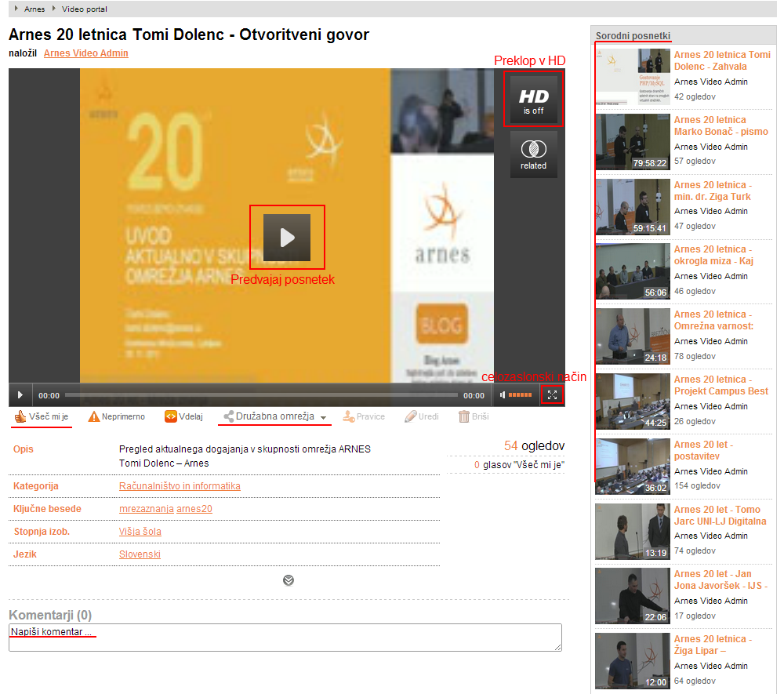
Task: Open thumbnail with duration 36:02
Action: pos(633,466)
